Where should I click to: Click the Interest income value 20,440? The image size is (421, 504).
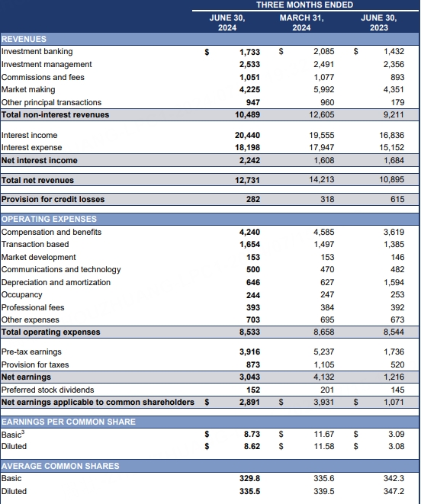(x=247, y=135)
